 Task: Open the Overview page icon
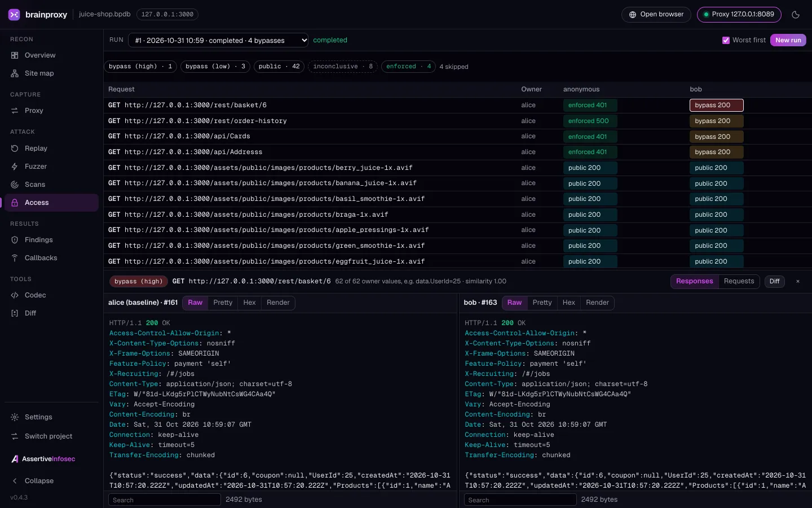[x=15, y=55]
